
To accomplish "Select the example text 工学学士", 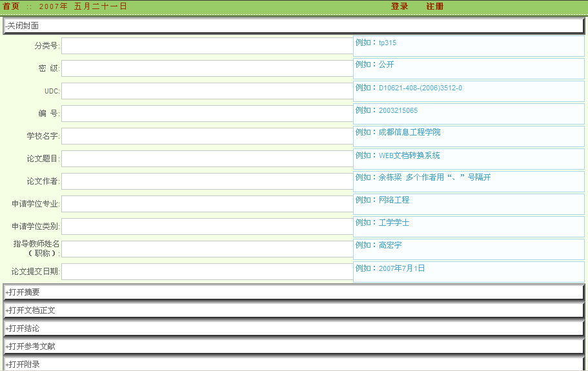I will (394, 223).
